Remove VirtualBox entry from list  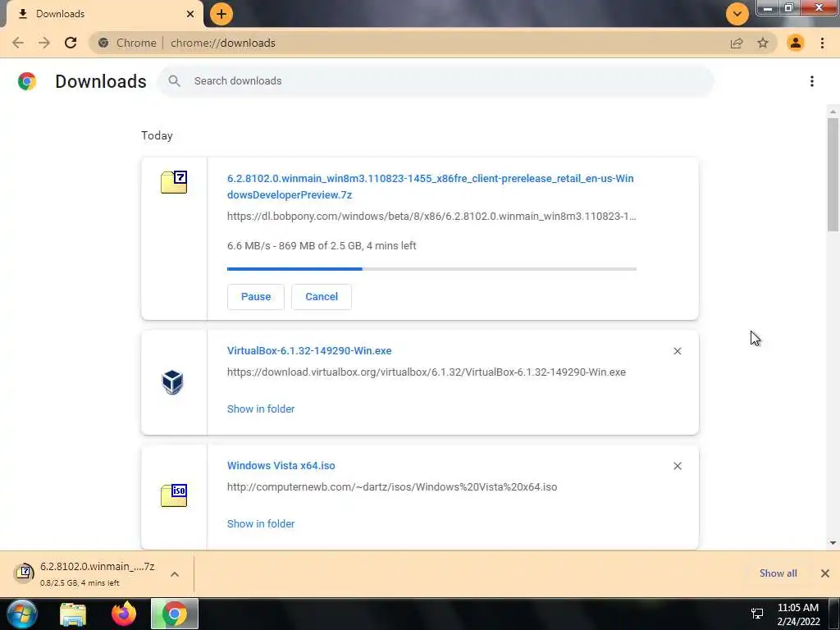point(677,351)
